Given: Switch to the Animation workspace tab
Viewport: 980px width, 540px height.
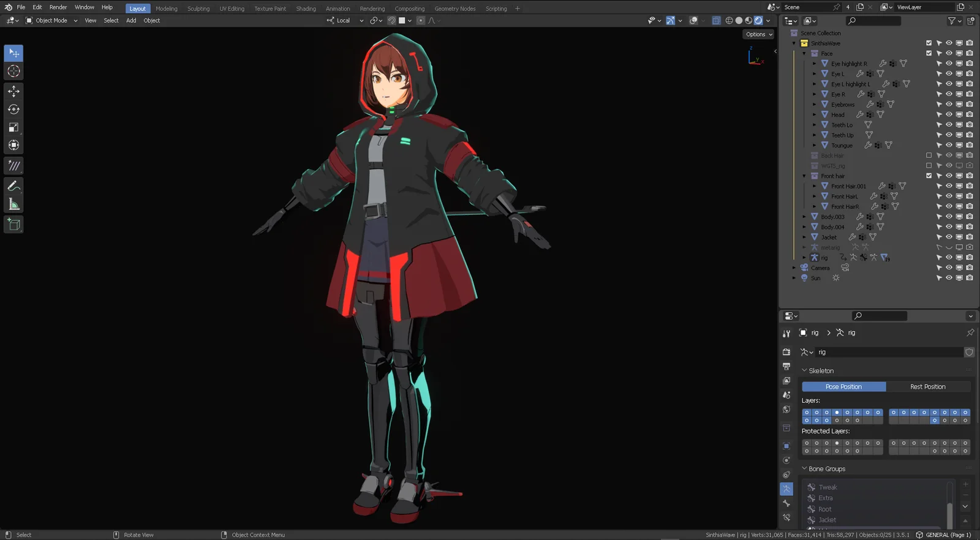Looking at the screenshot, I should [x=338, y=9].
